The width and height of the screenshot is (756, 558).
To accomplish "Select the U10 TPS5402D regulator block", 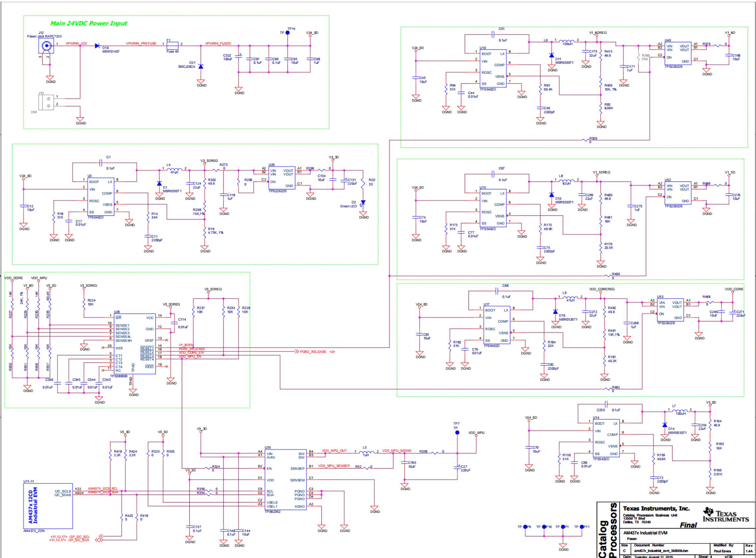I will (x=493, y=68).
